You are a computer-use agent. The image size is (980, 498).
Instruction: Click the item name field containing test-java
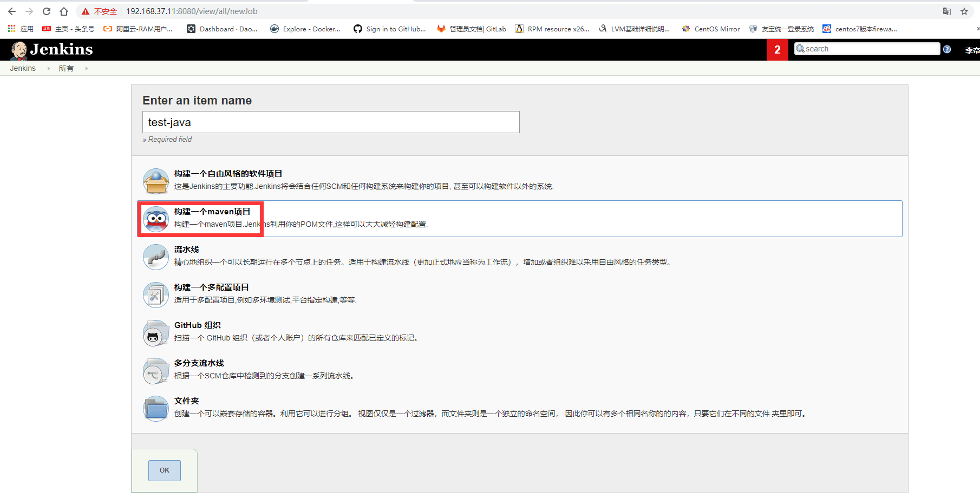coord(331,122)
